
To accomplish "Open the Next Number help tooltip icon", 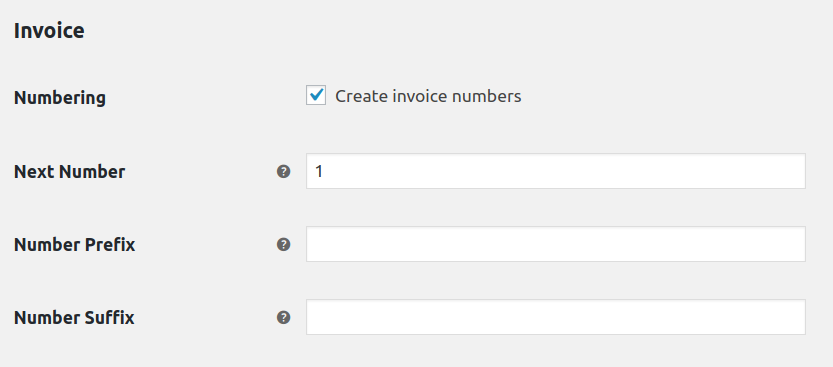I will (284, 172).
